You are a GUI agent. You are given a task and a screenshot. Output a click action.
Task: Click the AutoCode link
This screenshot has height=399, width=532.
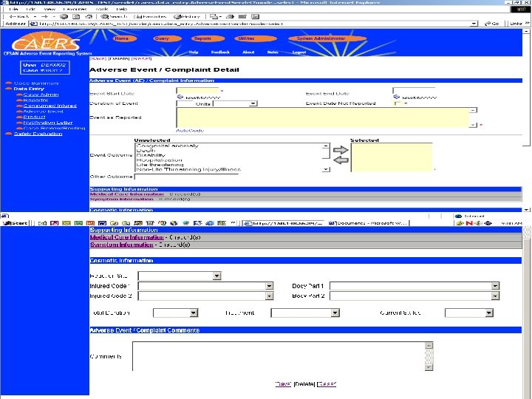click(190, 130)
